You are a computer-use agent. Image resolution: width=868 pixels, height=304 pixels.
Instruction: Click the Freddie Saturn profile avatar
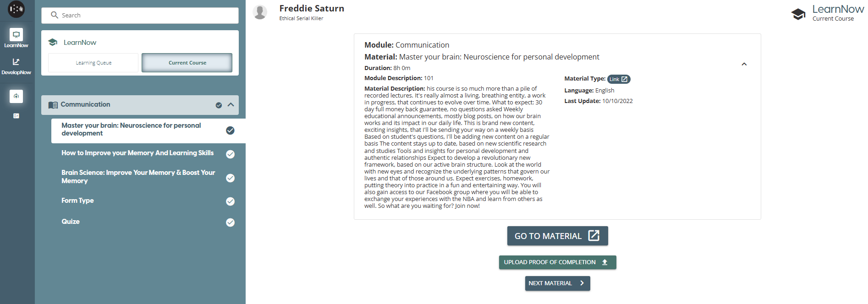260,12
